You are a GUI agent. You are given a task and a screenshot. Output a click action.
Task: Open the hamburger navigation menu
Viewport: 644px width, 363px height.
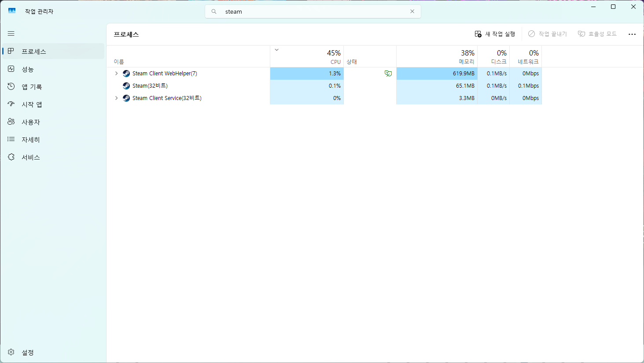(x=11, y=33)
